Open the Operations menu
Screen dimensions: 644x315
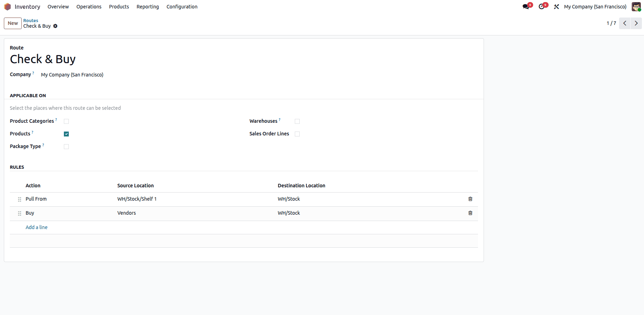tap(89, 7)
